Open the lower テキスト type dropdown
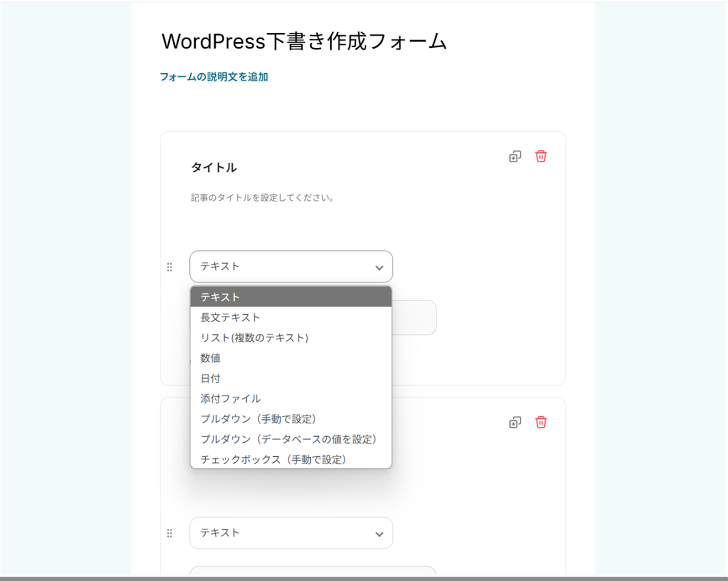 (291, 533)
